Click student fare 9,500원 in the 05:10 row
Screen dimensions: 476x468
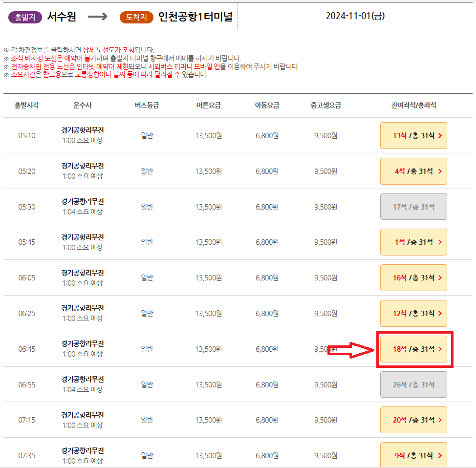(326, 136)
